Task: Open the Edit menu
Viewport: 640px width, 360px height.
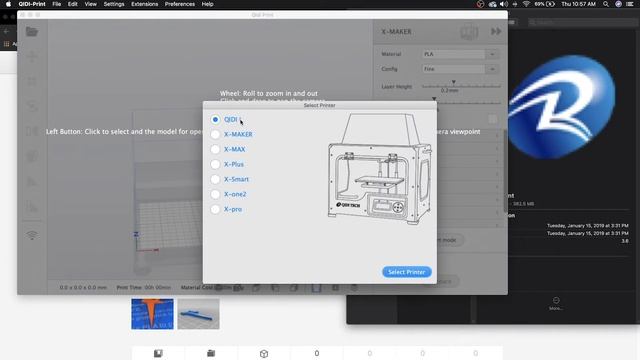Action: pyautogui.click(x=73, y=4)
